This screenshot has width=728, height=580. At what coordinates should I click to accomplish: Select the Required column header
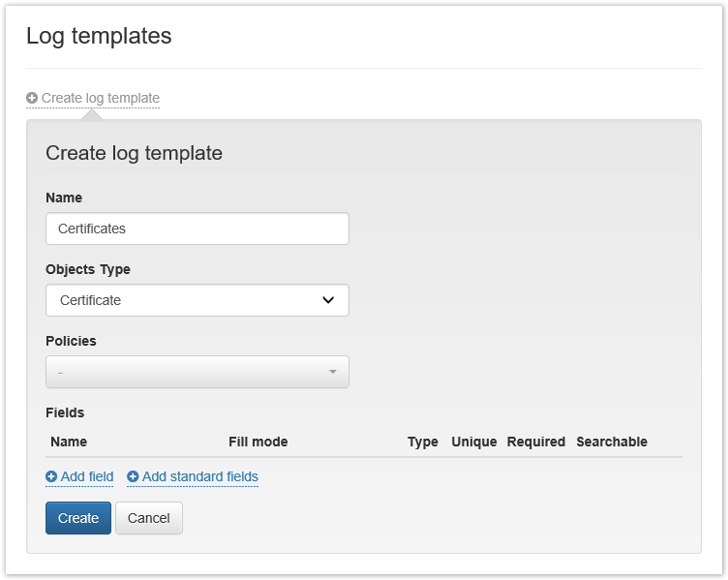[x=535, y=442]
